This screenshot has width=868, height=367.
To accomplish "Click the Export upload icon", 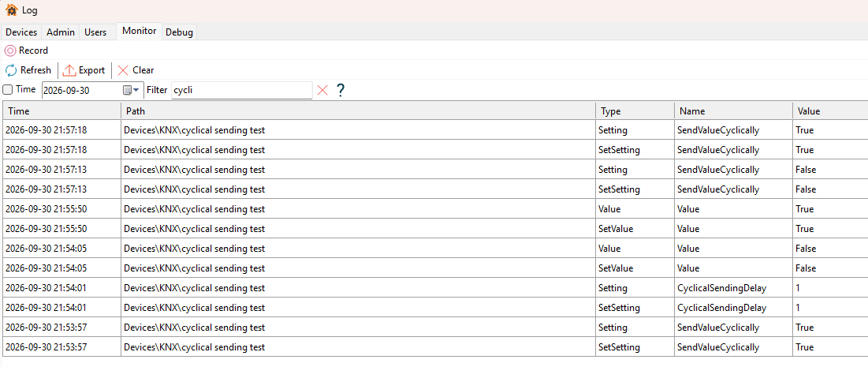I will [69, 70].
